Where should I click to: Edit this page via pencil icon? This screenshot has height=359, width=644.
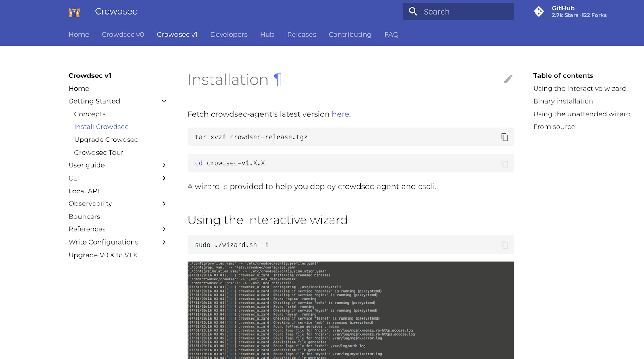point(508,79)
